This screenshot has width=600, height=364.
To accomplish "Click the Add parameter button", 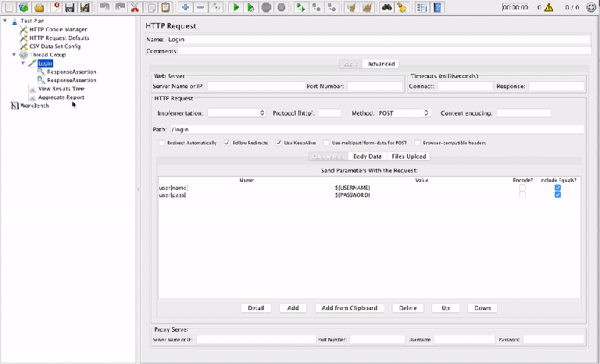I will (x=293, y=308).
